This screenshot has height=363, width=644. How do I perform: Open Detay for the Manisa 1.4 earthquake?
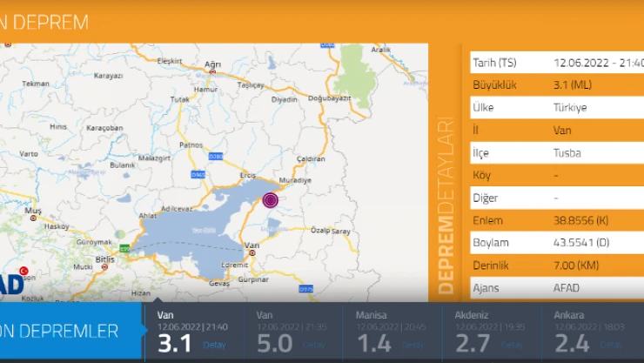click(x=413, y=345)
